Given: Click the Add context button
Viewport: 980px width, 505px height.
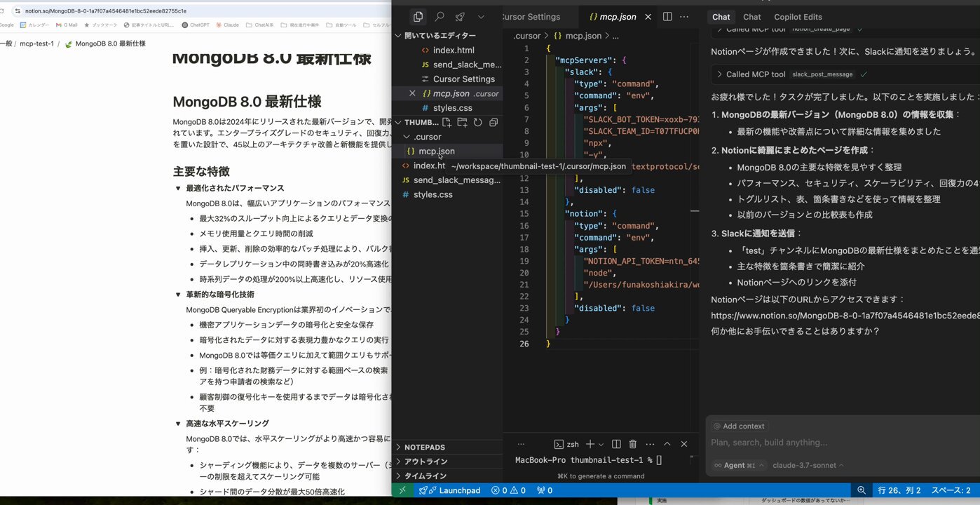Looking at the screenshot, I should pos(739,426).
